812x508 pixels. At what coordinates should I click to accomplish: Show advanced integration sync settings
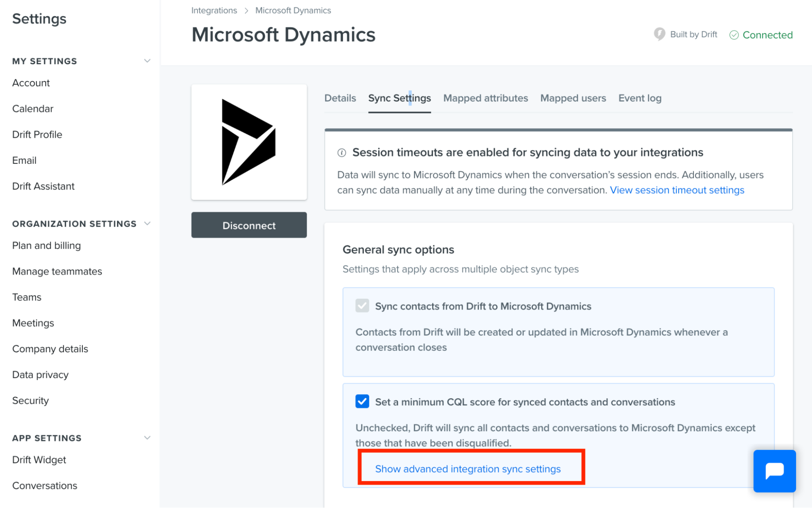click(x=468, y=469)
